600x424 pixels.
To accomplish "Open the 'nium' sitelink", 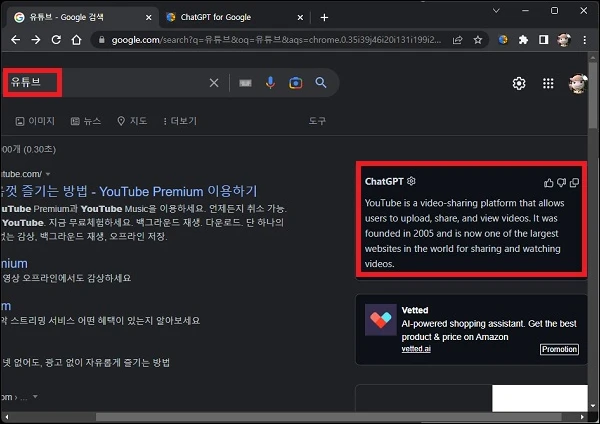I will click(x=14, y=264).
